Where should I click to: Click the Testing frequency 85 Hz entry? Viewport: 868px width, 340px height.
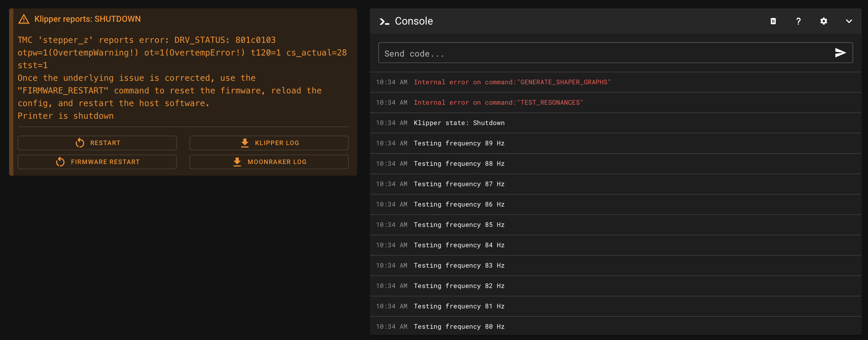(x=459, y=225)
